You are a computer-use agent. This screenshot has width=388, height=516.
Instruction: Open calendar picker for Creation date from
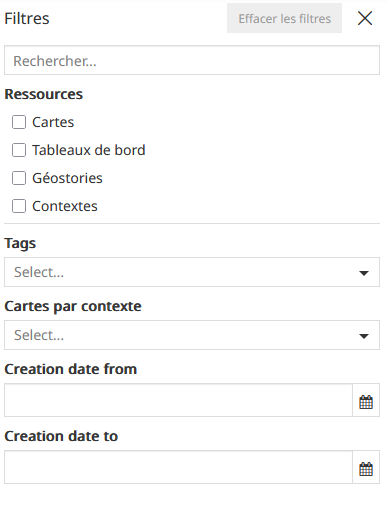[366, 400]
